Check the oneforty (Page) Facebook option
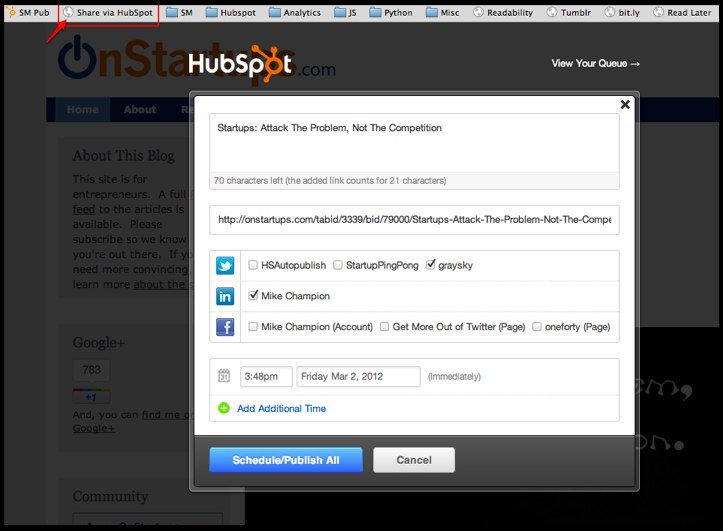Screen dimensions: 723x531 tap(537, 327)
